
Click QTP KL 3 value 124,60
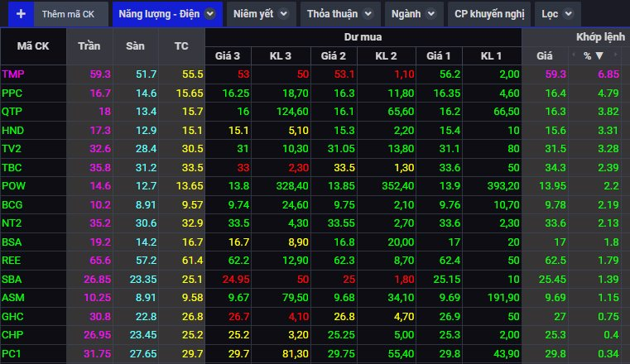[x=292, y=112]
